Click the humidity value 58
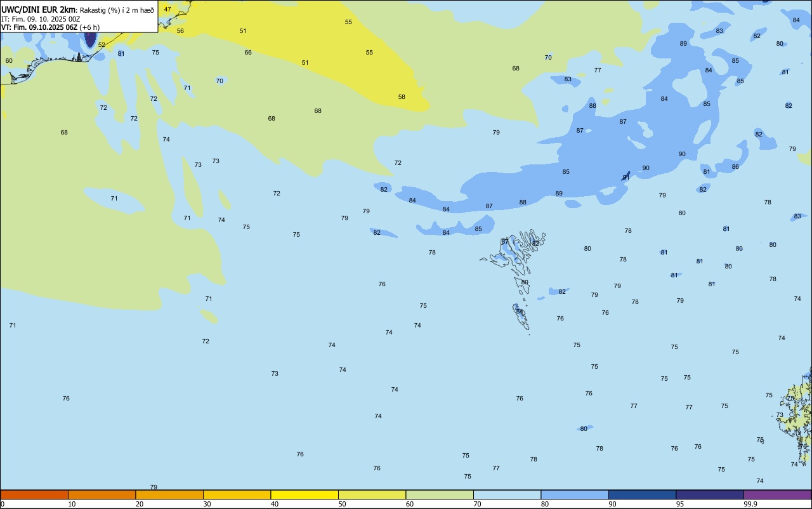This screenshot has width=812, height=509. (402, 97)
